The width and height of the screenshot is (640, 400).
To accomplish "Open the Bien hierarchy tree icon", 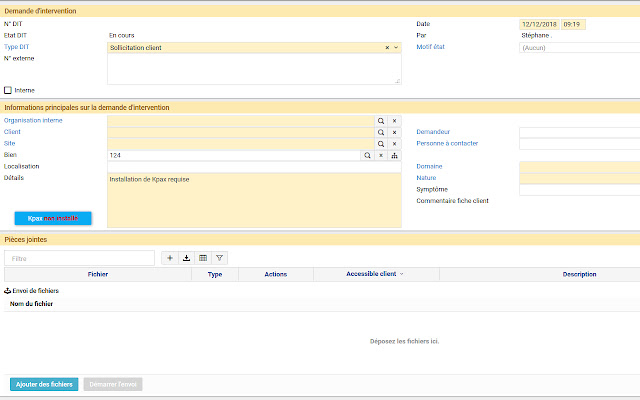I will pyautogui.click(x=394, y=155).
